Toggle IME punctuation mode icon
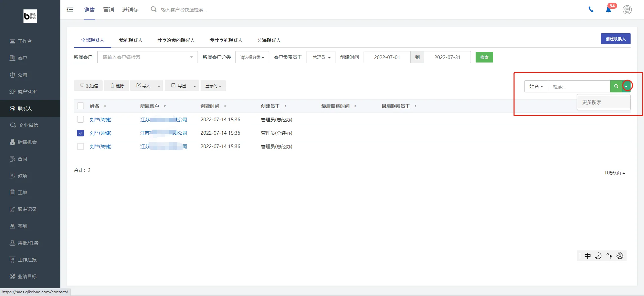This screenshot has height=296, width=644. [609, 256]
